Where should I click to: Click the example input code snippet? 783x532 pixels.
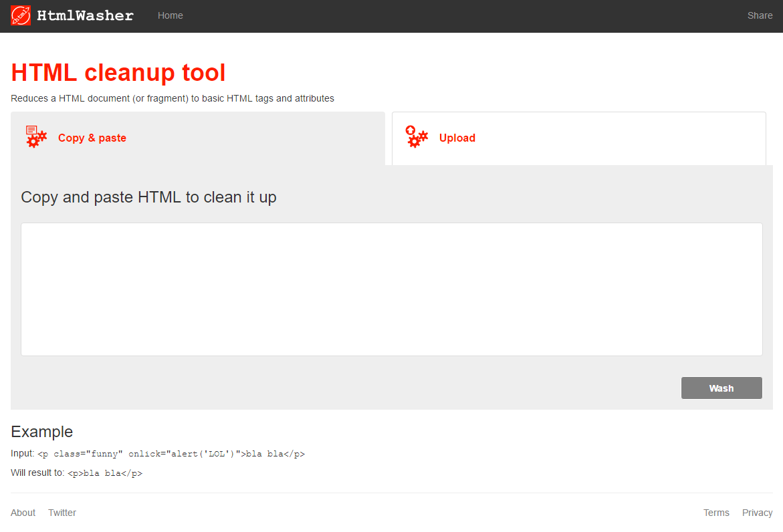click(171, 454)
